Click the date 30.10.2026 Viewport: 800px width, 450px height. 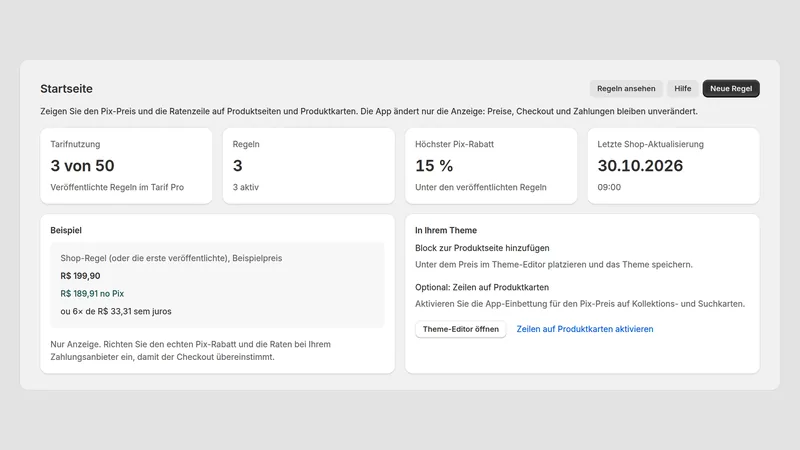pos(640,166)
